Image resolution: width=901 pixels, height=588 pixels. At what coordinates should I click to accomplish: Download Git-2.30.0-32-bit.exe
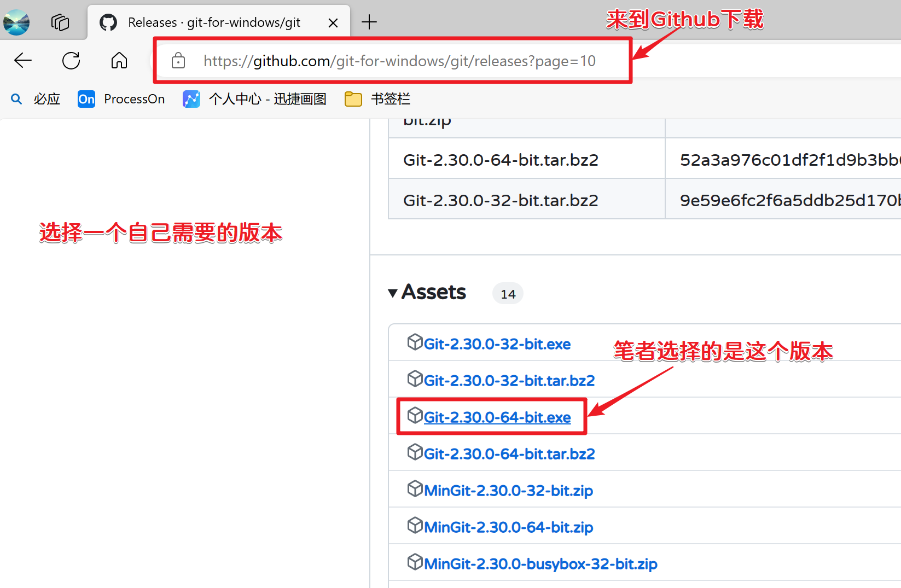pyautogui.click(x=497, y=344)
